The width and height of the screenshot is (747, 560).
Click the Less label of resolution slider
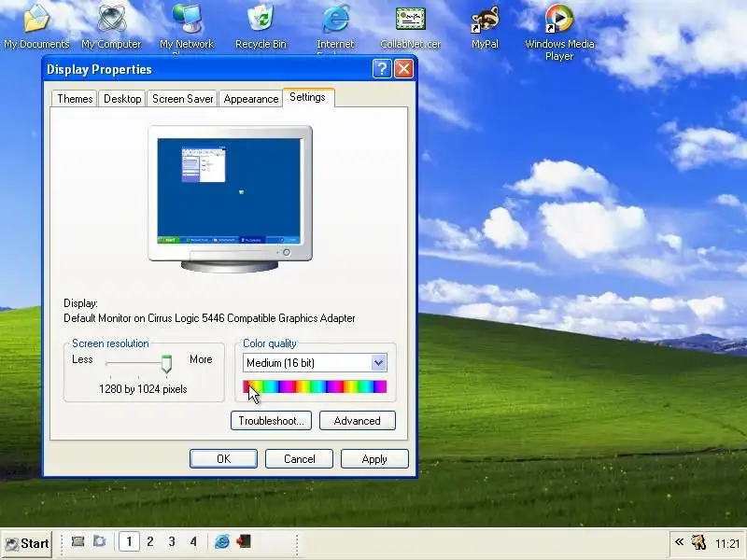point(82,359)
